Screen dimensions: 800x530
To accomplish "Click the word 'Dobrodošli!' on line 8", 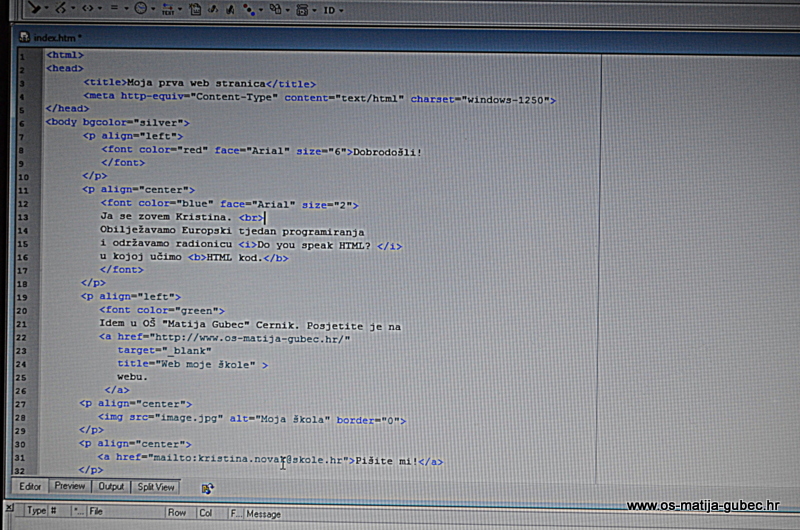I will tap(387, 152).
